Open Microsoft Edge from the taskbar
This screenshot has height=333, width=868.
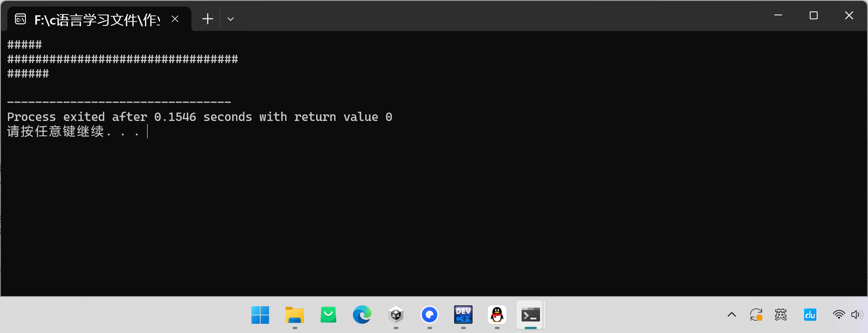point(362,315)
